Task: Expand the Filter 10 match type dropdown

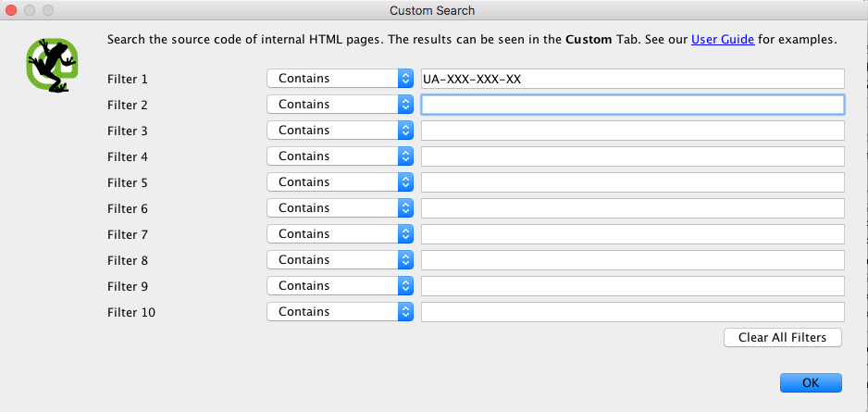Action: pyautogui.click(x=340, y=312)
